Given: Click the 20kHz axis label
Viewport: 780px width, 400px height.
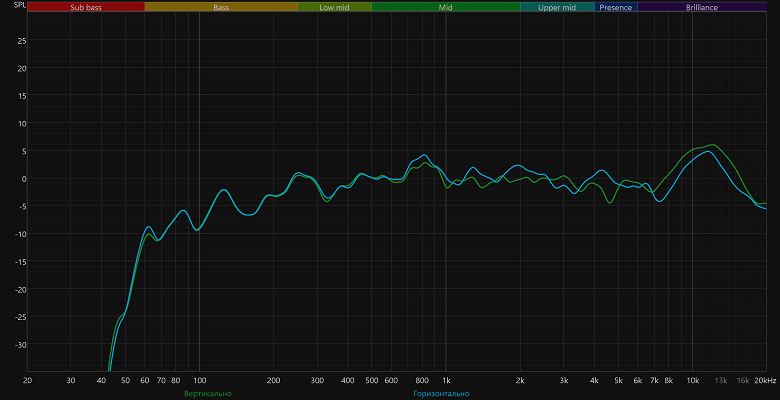Looking at the screenshot, I should tap(765, 381).
